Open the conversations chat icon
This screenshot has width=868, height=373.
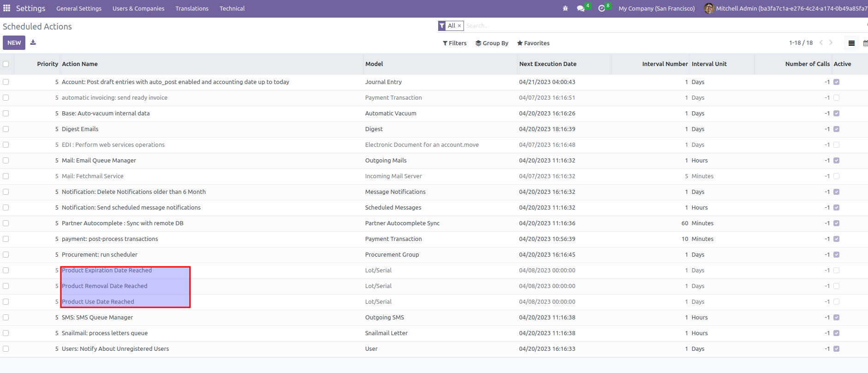tap(581, 8)
